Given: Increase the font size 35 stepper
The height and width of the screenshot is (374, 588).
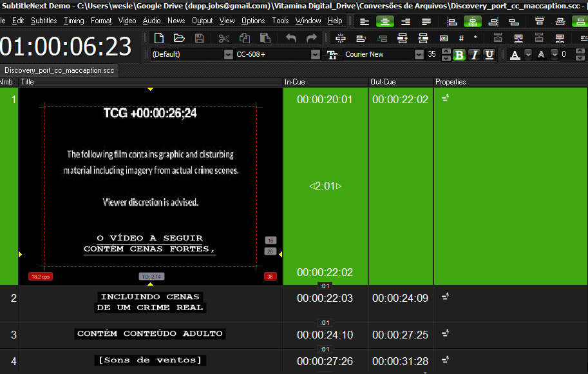Looking at the screenshot, I should (x=446, y=52).
